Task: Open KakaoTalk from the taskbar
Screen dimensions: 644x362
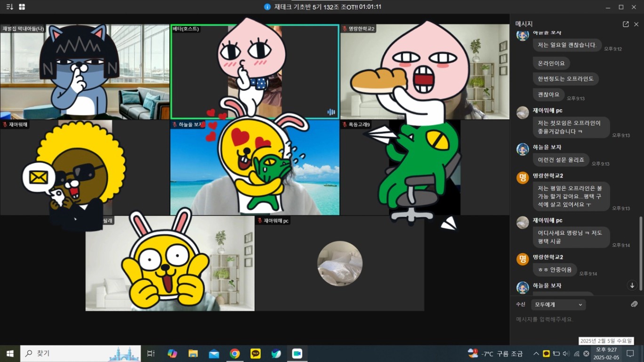Action: (x=256, y=354)
